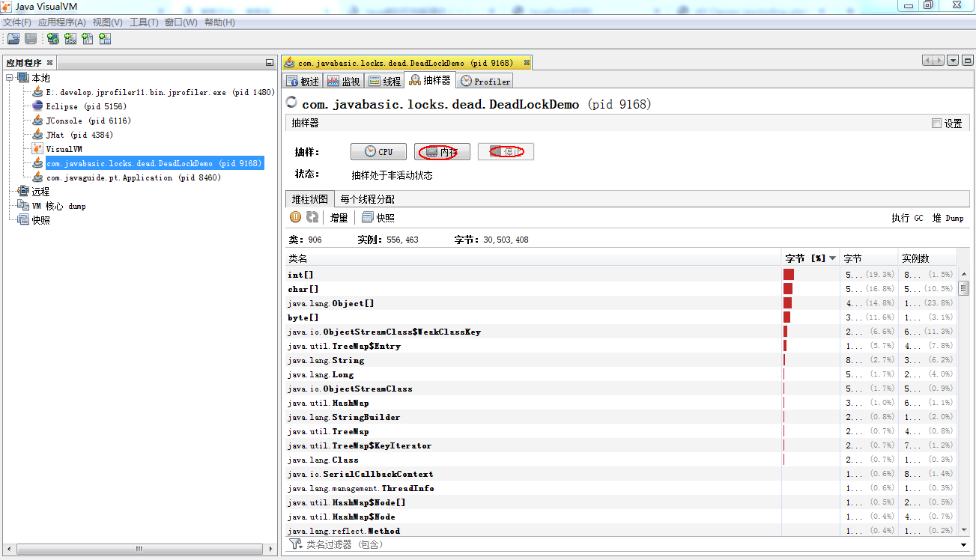Screen dimensions: 976x560
Task: Open the 窗口(W) menu
Action: pos(181,22)
